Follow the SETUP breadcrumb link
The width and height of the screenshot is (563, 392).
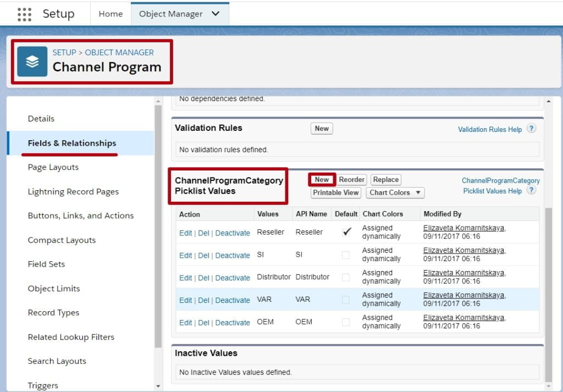tap(64, 52)
